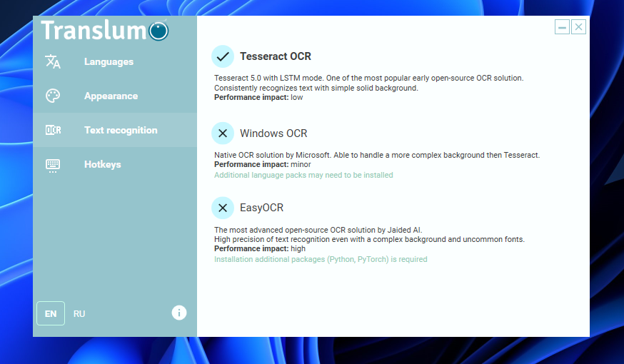Open the Languages settings section
624x364 pixels.
109,62
